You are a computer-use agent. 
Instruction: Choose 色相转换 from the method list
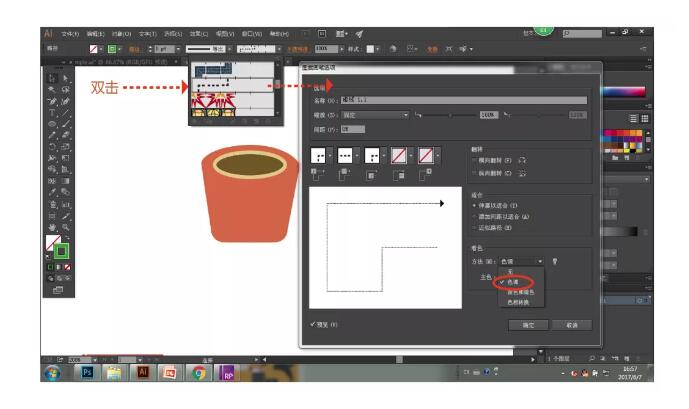click(518, 301)
